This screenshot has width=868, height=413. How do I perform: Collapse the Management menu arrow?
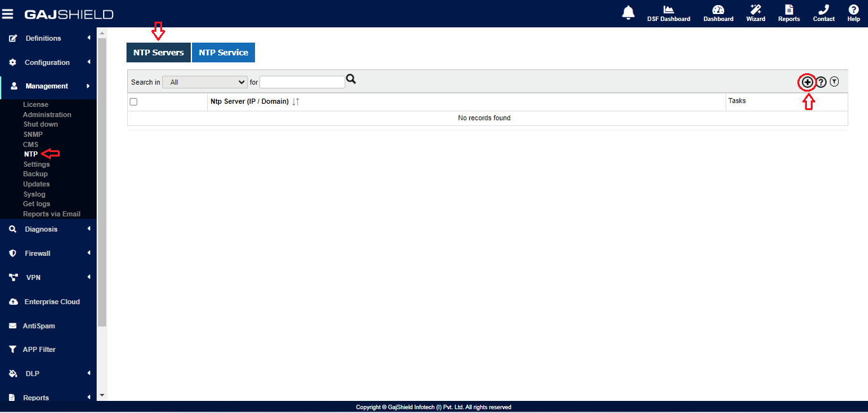88,86
